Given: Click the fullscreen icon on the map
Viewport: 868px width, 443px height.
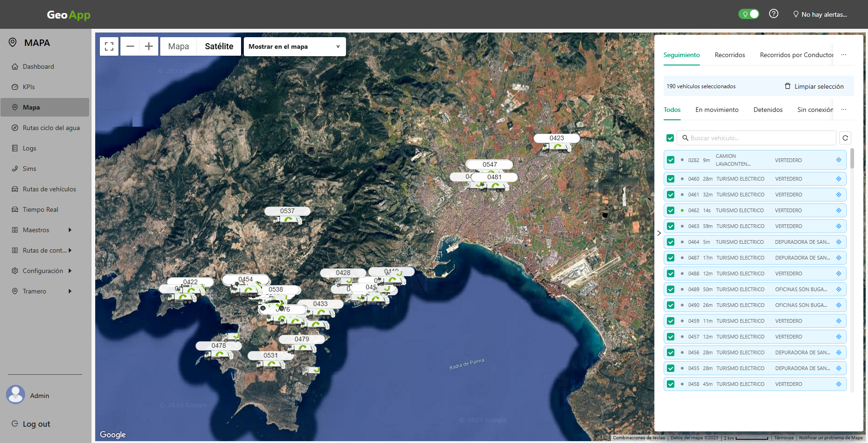Looking at the screenshot, I should coord(109,46).
